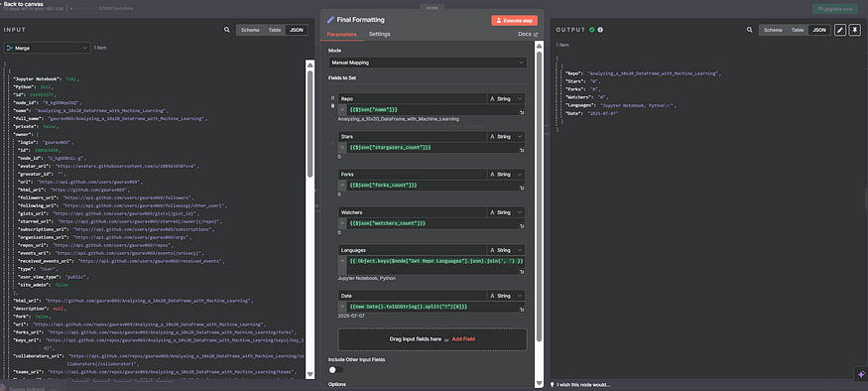Viewport: 868px width, 391px height.
Task: Click the panel drag handle above Final Formatting
Action: 432,8
